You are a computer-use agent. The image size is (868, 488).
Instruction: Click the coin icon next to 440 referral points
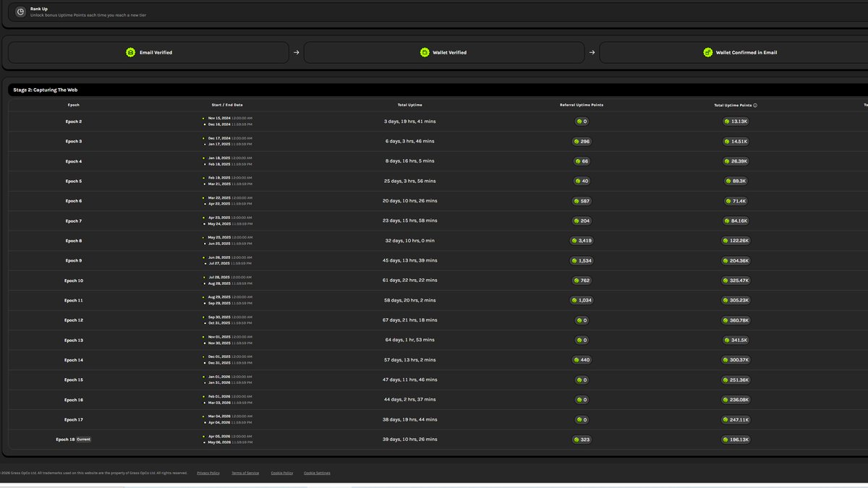point(576,360)
